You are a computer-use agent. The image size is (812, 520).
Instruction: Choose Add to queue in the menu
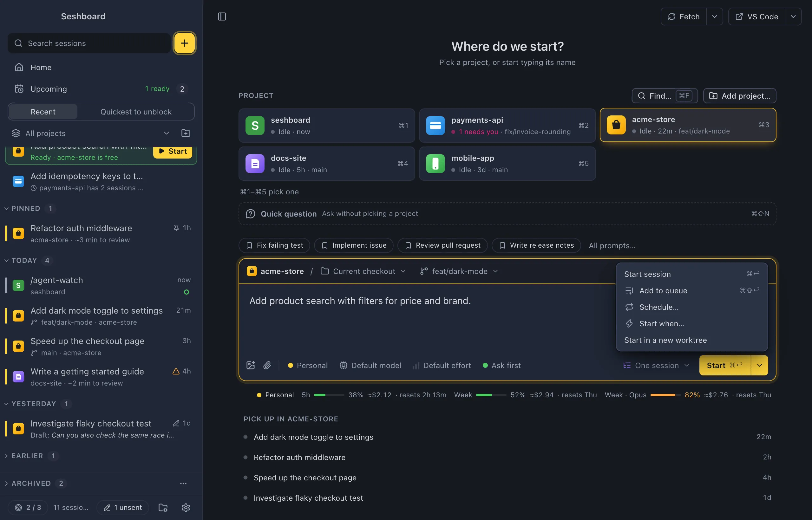point(692,291)
